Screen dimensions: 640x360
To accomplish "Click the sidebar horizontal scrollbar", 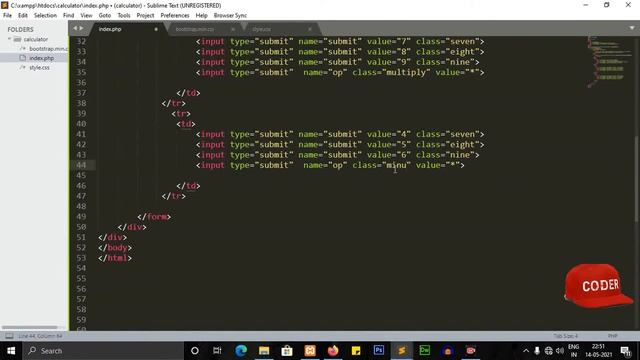I will tap(29, 327).
